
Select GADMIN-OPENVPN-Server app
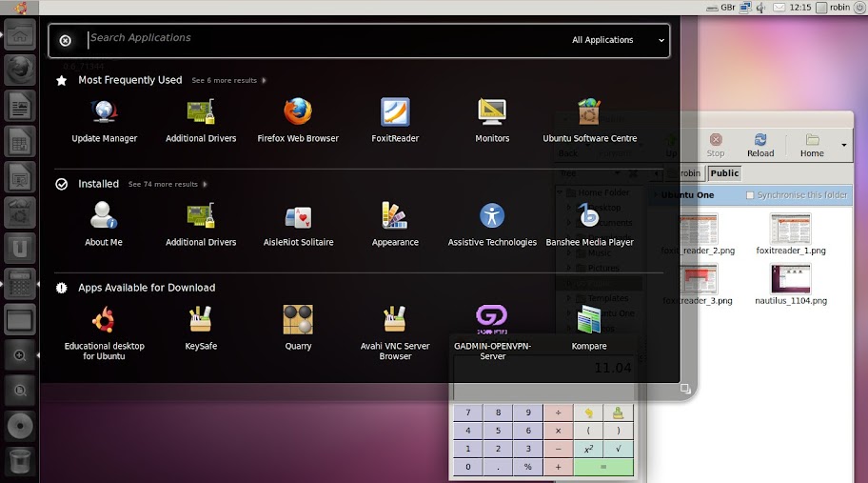click(492, 332)
